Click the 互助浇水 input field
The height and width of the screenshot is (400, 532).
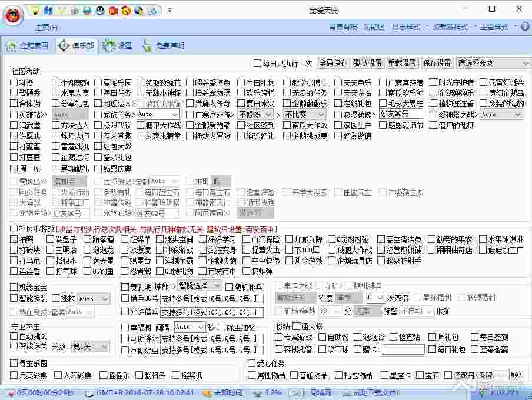212,339
